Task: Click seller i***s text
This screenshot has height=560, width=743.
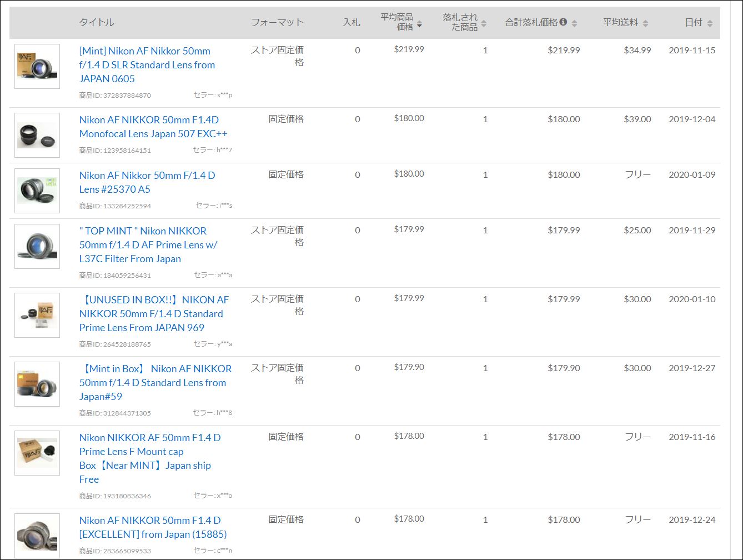Action: click(x=214, y=206)
